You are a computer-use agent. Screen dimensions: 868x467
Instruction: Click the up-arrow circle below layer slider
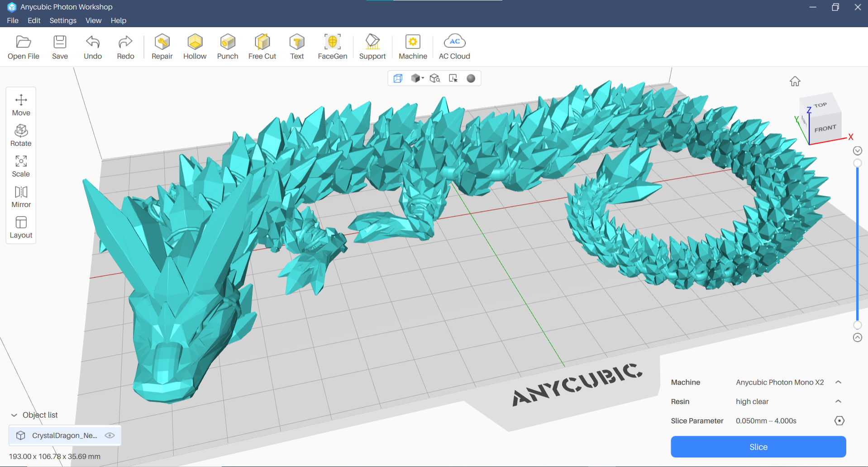coord(858,337)
